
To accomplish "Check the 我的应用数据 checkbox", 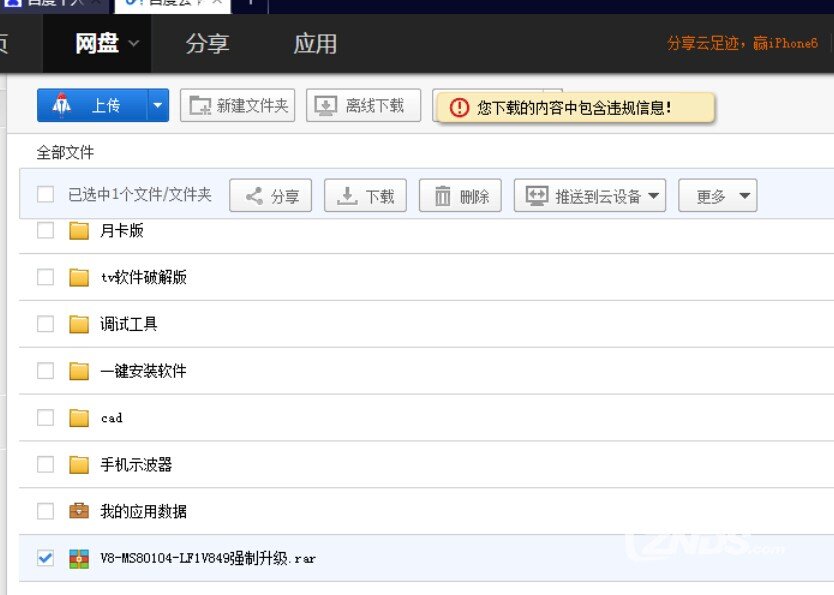I will point(46,511).
